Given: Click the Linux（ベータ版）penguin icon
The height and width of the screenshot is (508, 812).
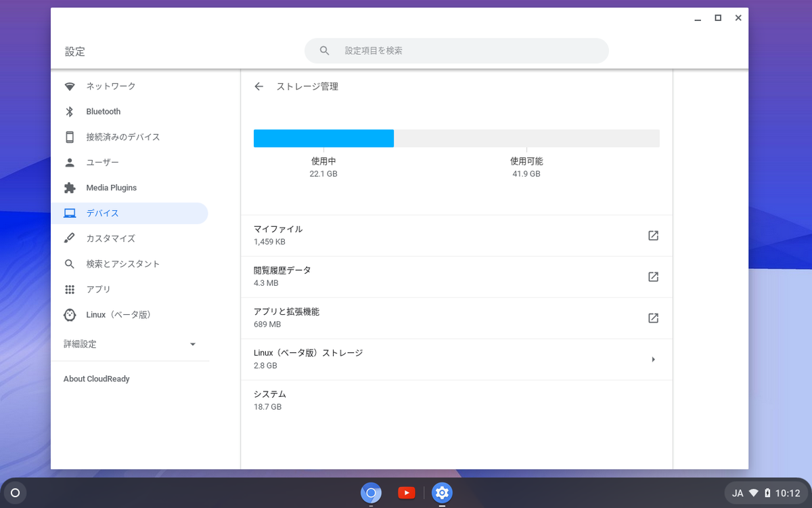Looking at the screenshot, I should (70, 314).
